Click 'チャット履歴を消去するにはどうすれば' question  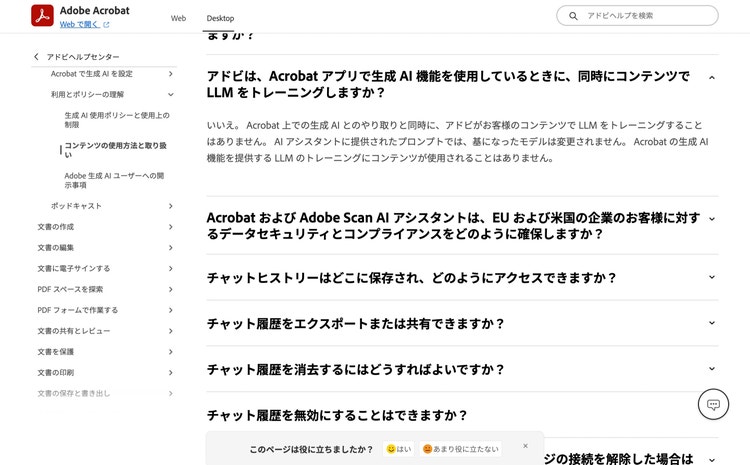pyautogui.click(x=355, y=370)
